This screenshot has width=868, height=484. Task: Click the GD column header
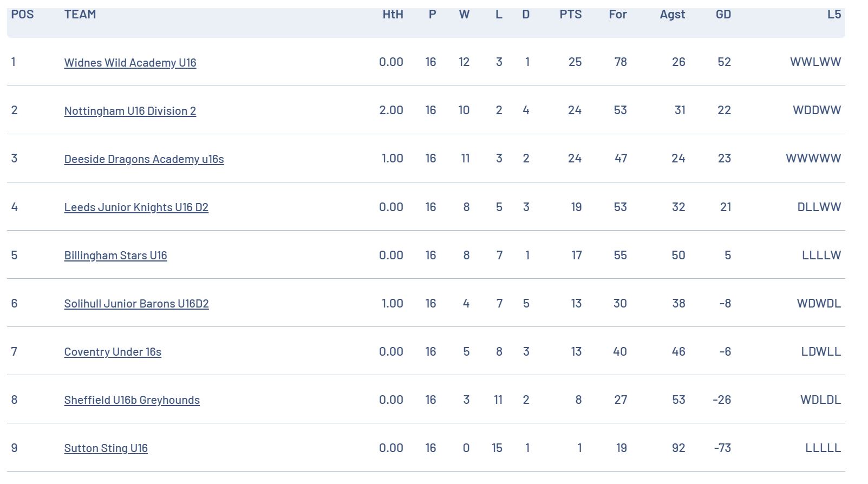pyautogui.click(x=723, y=15)
